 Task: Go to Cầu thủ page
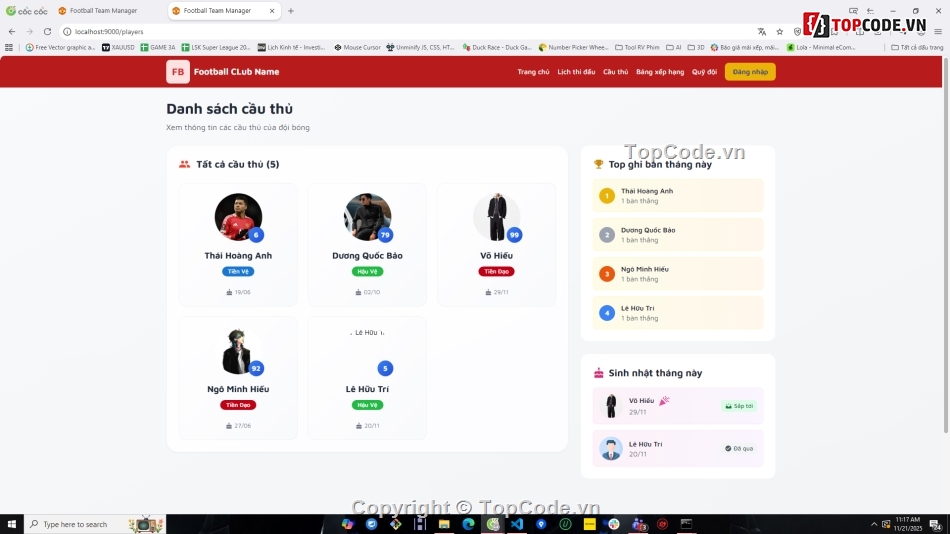click(x=616, y=72)
